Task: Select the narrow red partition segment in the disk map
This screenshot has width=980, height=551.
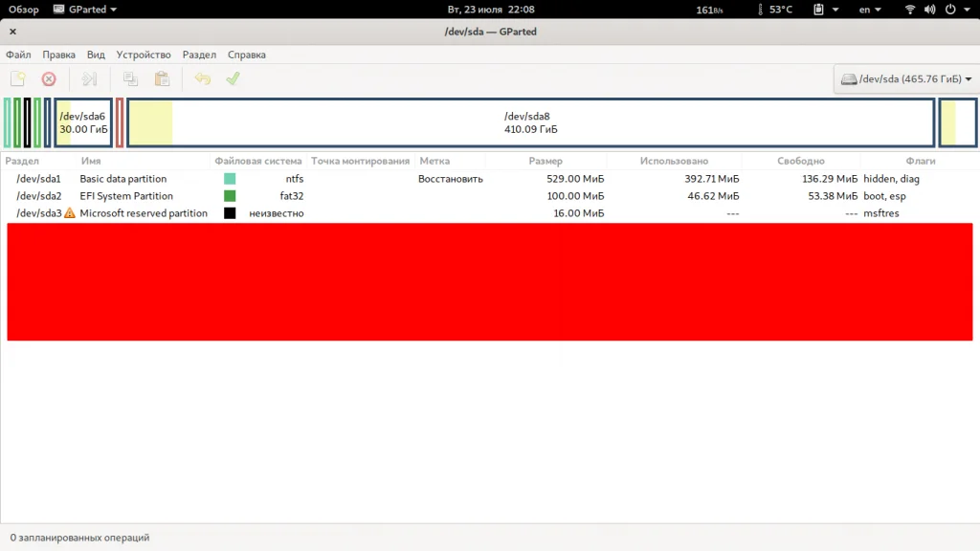Action: click(120, 122)
